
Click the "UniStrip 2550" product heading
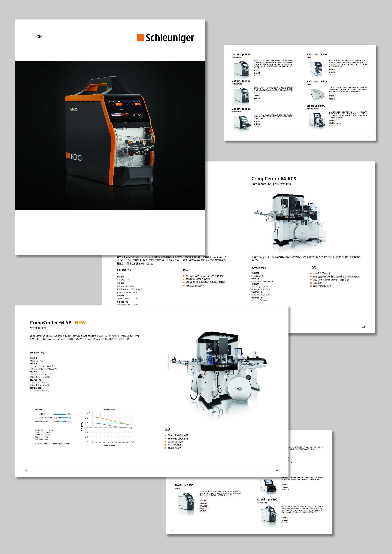pyautogui.click(x=184, y=485)
